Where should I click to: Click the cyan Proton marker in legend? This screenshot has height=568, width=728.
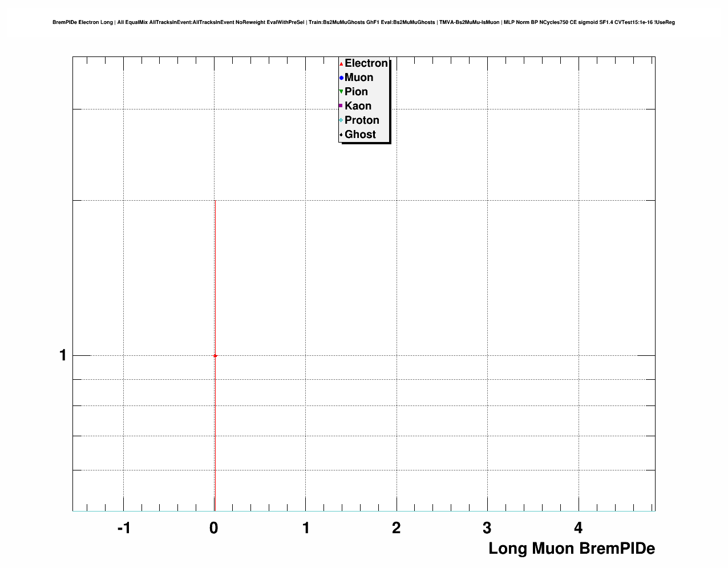click(341, 120)
